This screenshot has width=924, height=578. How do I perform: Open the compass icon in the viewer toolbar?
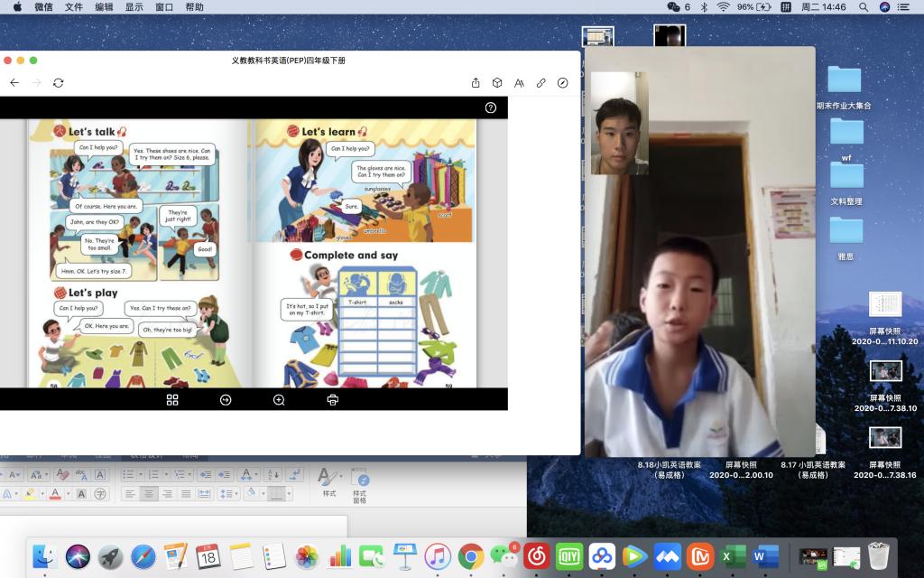[x=563, y=82]
